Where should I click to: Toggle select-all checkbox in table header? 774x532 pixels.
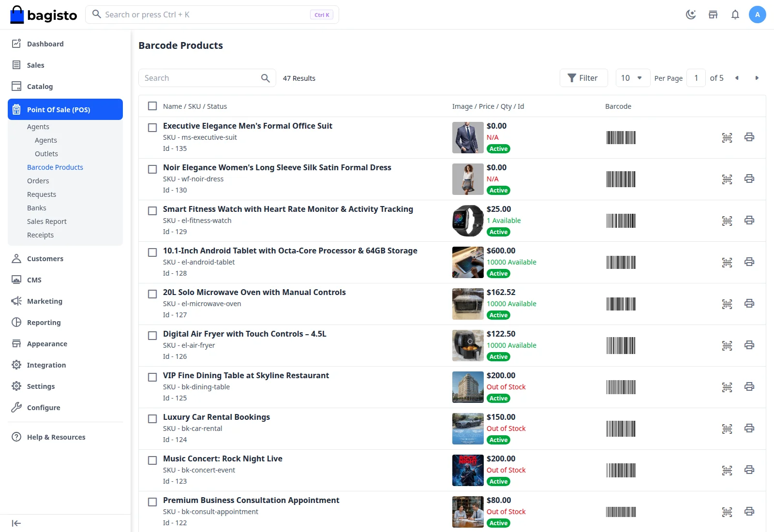pyautogui.click(x=152, y=106)
